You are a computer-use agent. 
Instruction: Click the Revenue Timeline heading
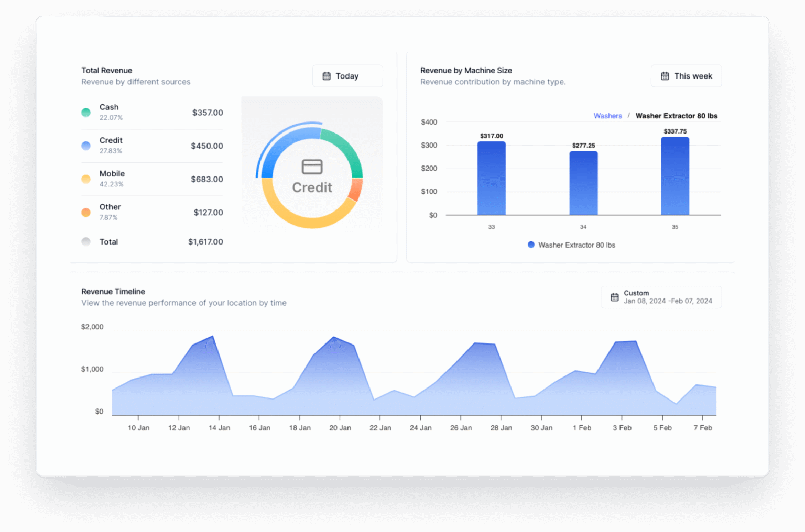pyautogui.click(x=113, y=292)
